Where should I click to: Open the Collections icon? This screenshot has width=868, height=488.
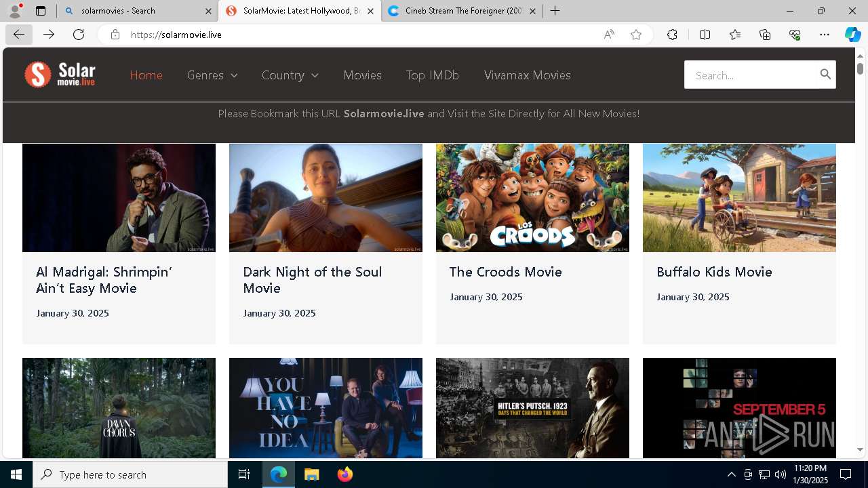point(765,35)
